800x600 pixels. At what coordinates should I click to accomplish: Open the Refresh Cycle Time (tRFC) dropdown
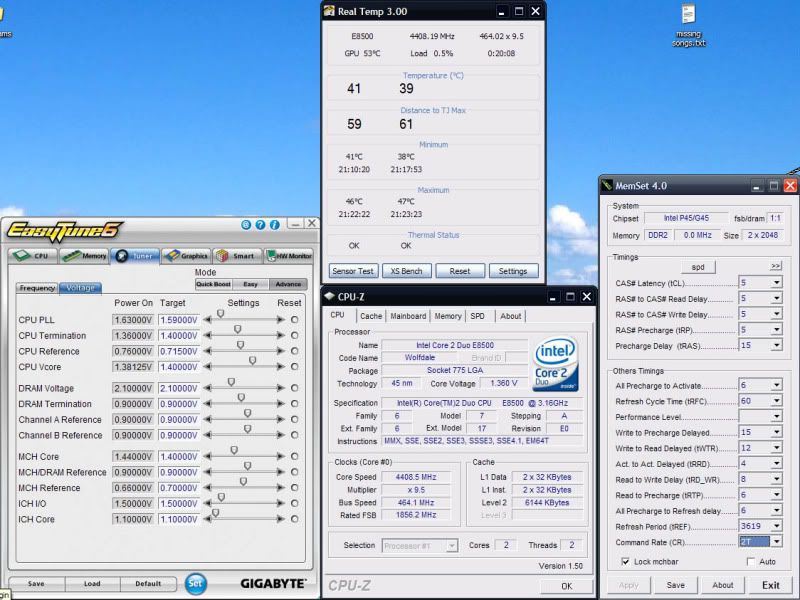point(776,401)
